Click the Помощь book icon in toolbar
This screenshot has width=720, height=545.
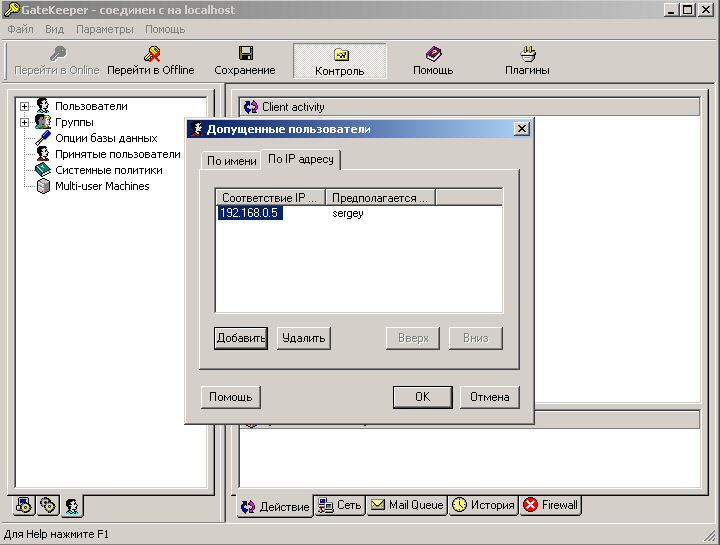433,54
